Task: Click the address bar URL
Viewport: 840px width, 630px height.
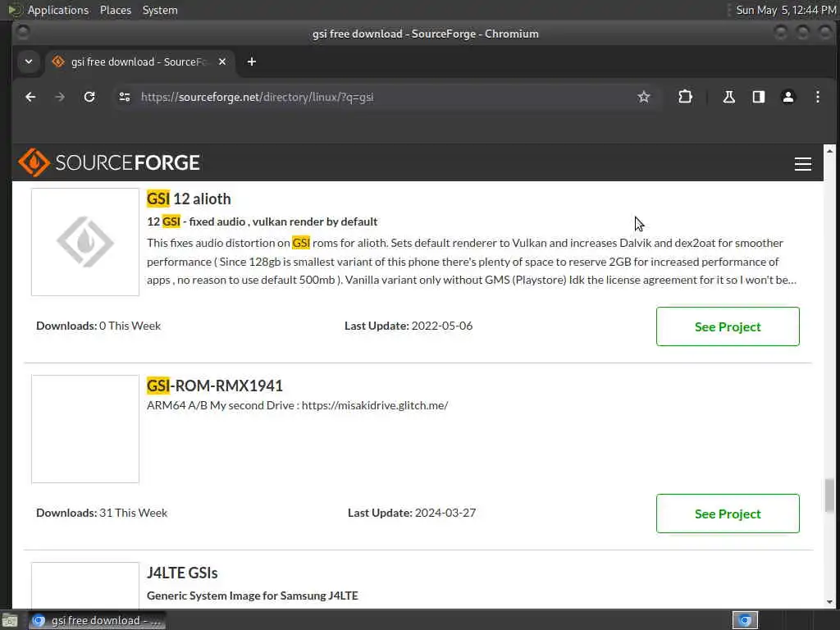Action: coord(257,97)
